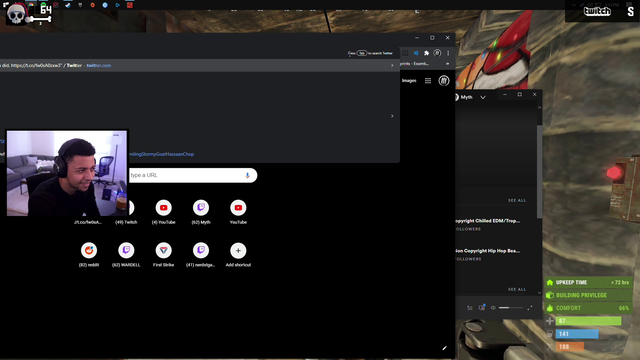The width and height of the screenshot is (640, 360).
Task: Click the upper SEE ALL link
Action: pos(517,200)
